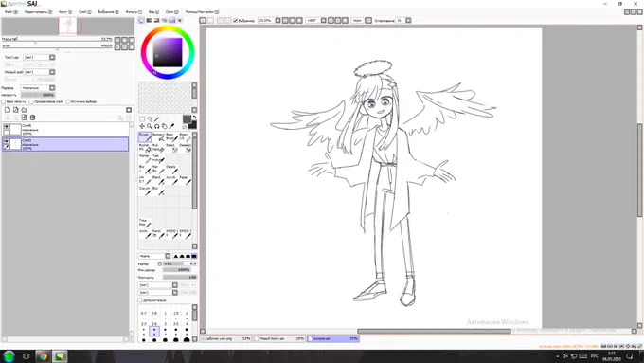Toggle the clipping group checkbox

(31, 101)
